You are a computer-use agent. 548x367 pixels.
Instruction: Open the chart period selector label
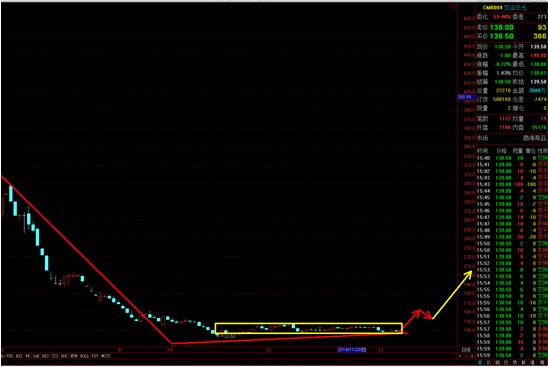tap(466, 350)
